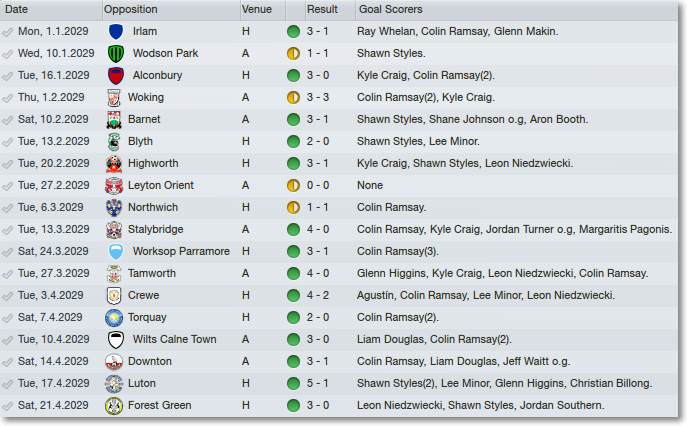Viewport: 687px width, 426px height.
Task: Open the Leyton Orient team link
Action: click(160, 185)
